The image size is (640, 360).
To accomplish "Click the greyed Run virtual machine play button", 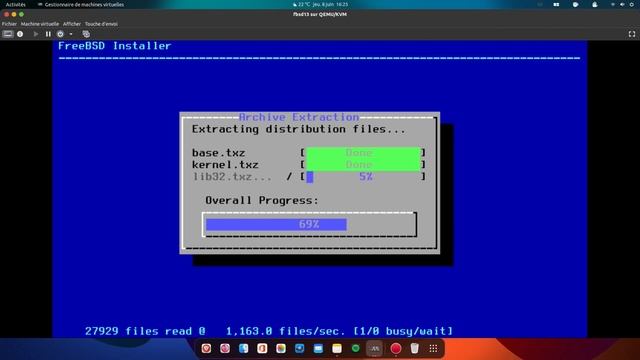I will [36, 34].
